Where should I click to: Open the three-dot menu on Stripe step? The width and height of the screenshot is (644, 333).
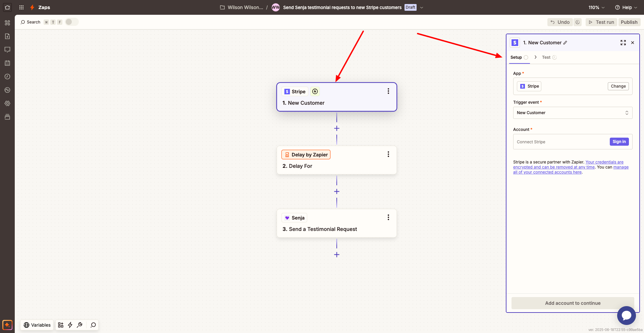tap(388, 91)
